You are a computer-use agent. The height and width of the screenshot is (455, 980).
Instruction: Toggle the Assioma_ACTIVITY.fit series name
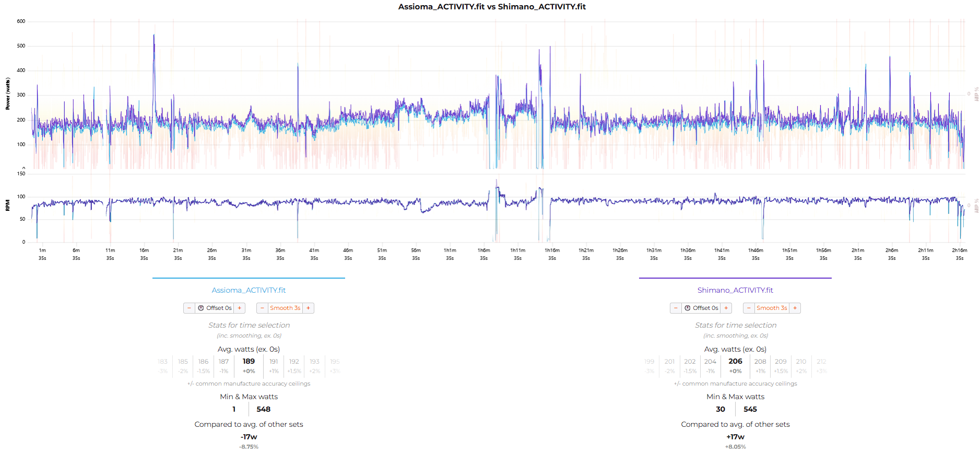(x=249, y=291)
